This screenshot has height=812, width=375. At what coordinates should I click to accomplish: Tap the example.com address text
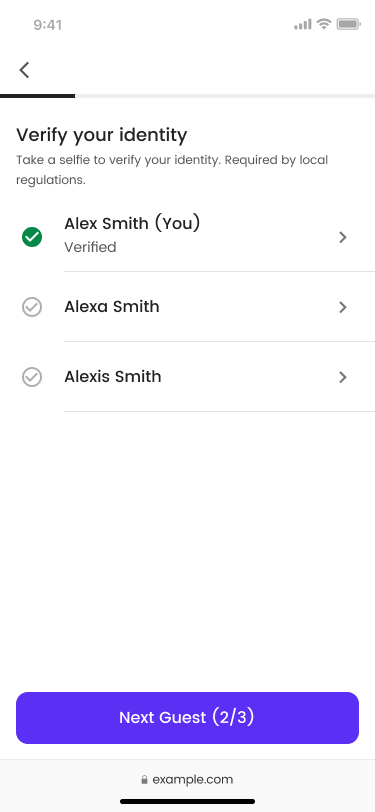193,779
